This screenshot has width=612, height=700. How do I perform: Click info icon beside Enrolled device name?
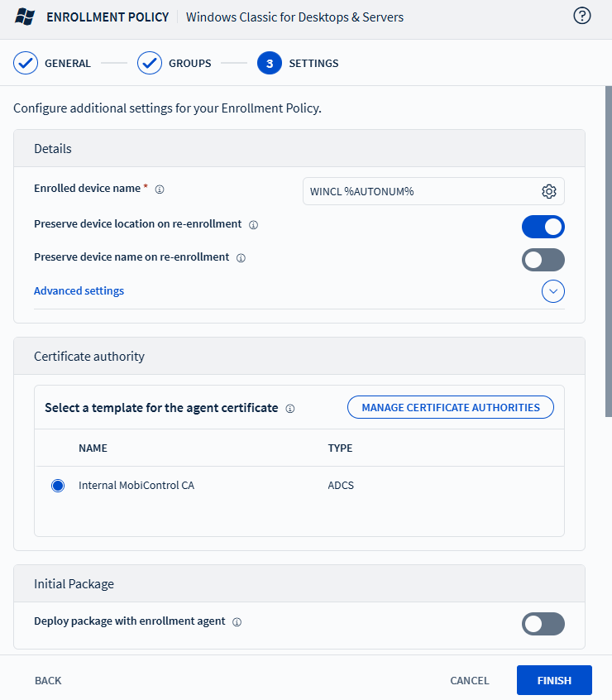160,189
